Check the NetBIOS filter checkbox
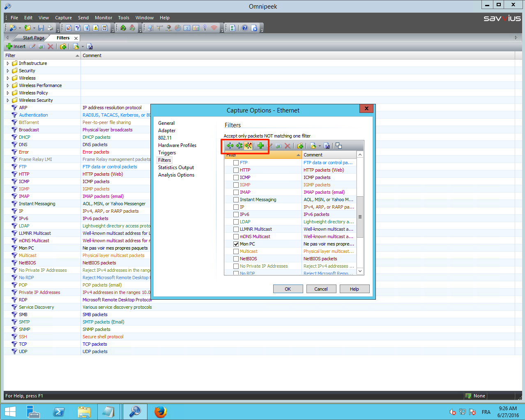The height and width of the screenshot is (420, 525). pos(236,259)
